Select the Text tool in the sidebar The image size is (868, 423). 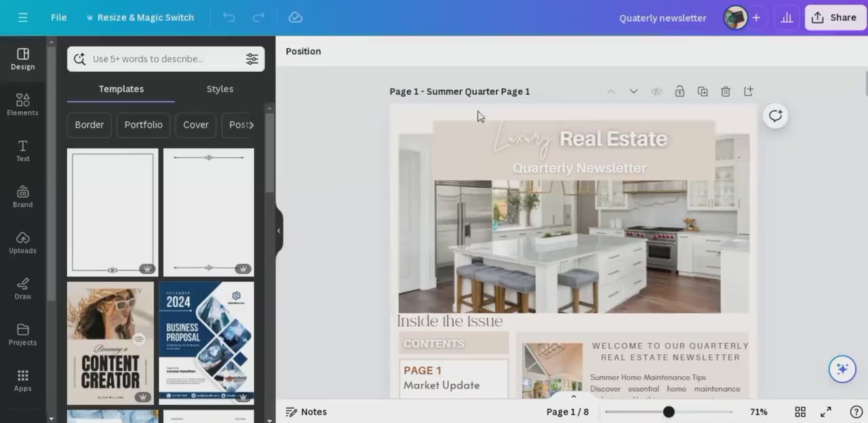coord(22,150)
